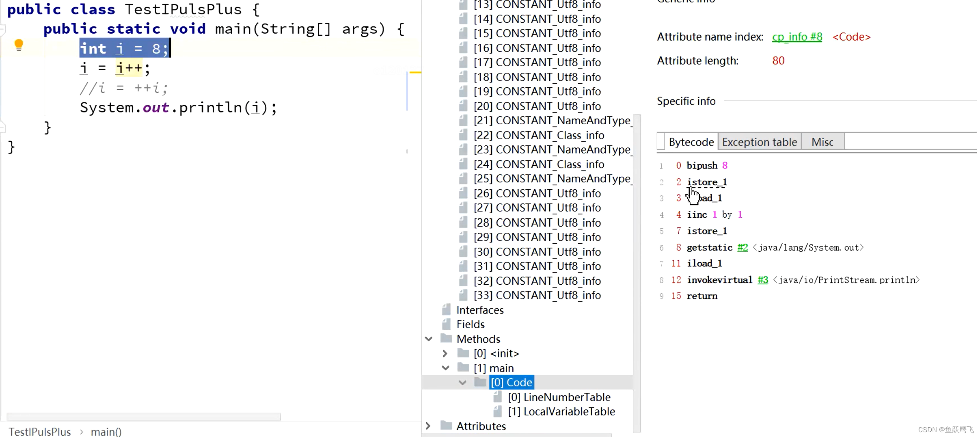Collapse the [1] main method node
Screen dimensions: 980x437
click(x=445, y=368)
